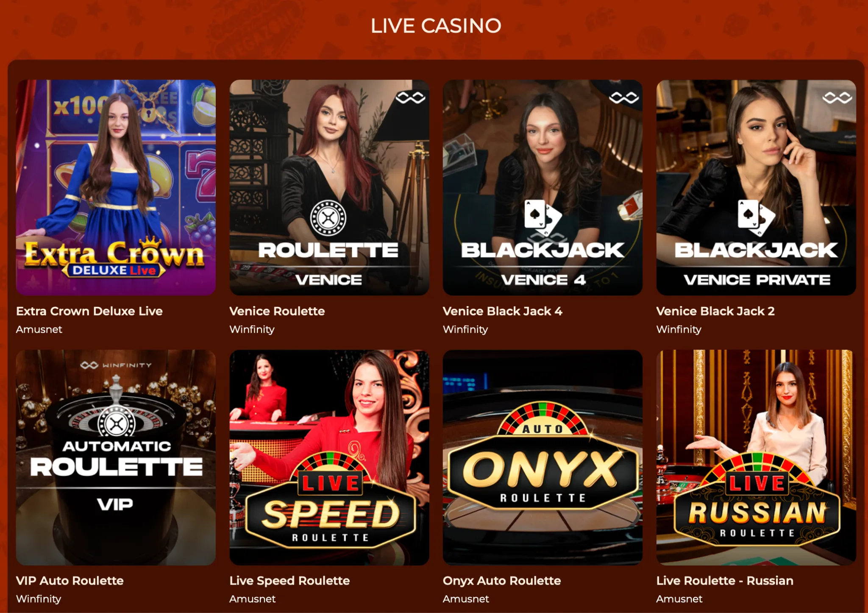Click the Live Roulette - Russian title
868x613 pixels.
pyautogui.click(x=725, y=581)
